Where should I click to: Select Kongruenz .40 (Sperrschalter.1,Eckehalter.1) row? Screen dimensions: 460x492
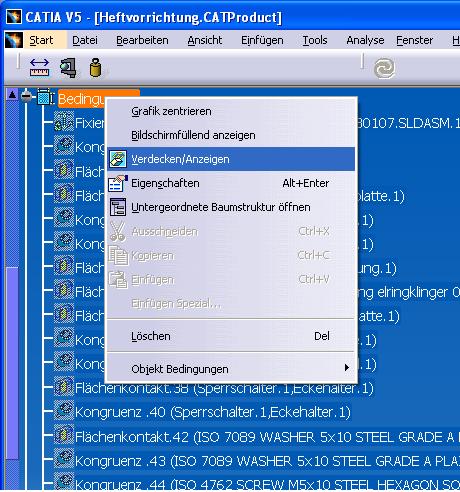coord(213,412)
